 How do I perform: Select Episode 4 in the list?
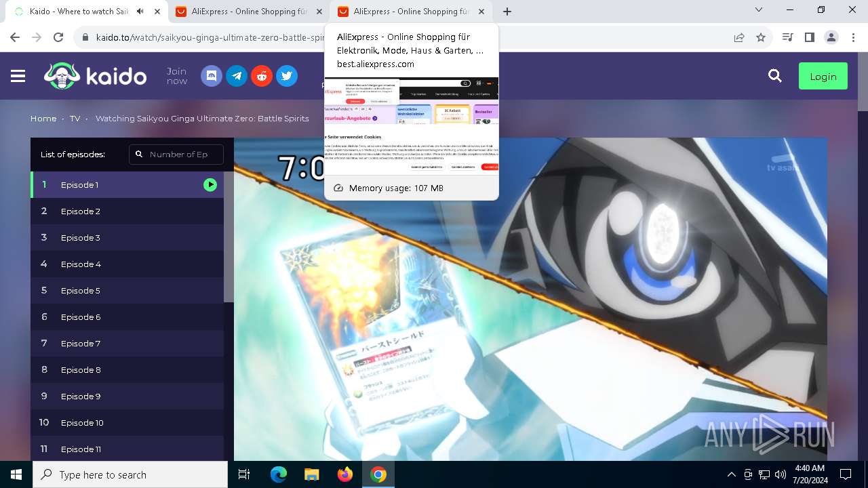tap(127, 264)
